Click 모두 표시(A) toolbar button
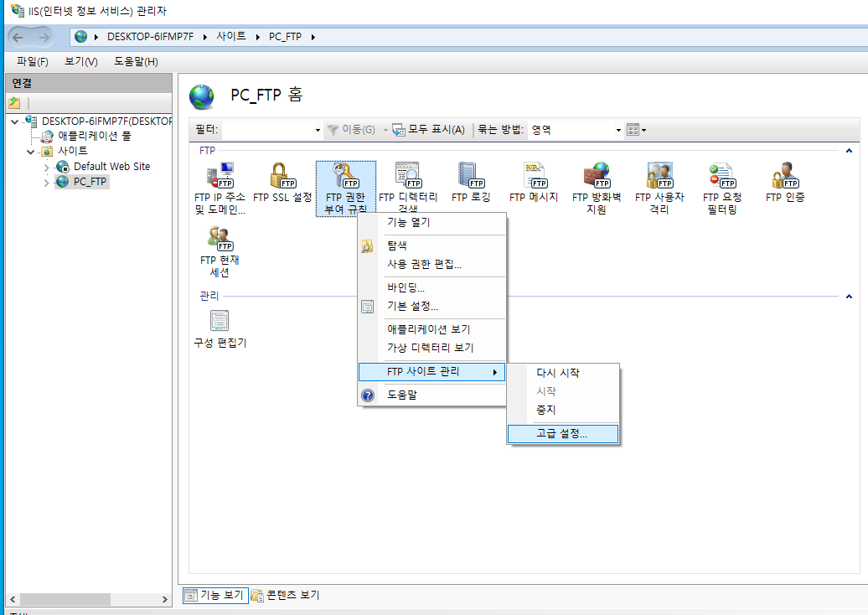 click(429, 130)
